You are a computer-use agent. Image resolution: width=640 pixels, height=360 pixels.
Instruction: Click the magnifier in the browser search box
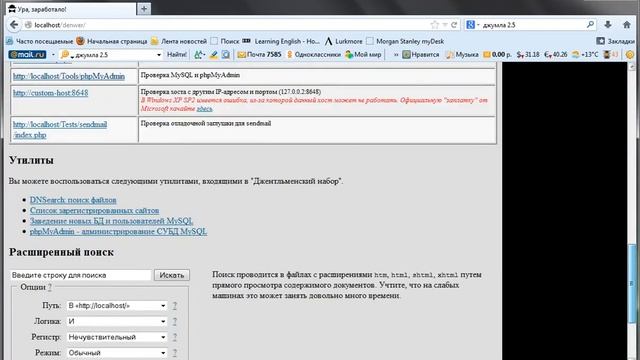pyautogui.click(x=590, y=25)
